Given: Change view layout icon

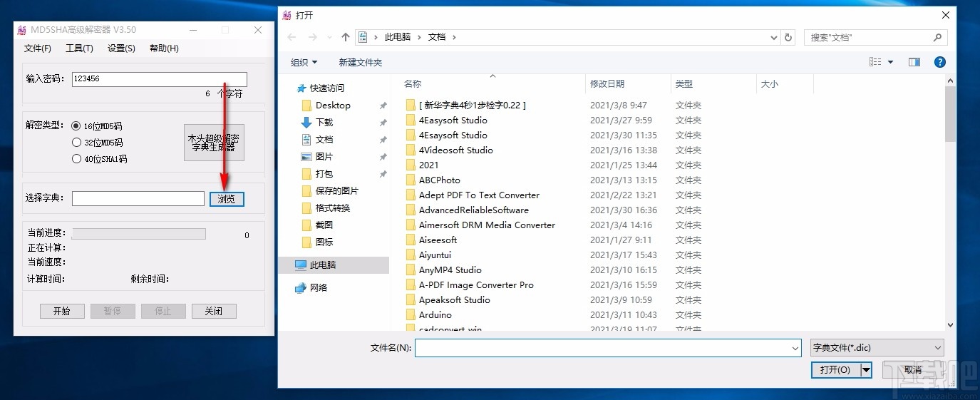Looking at the screenshot, I should [875, 62].
